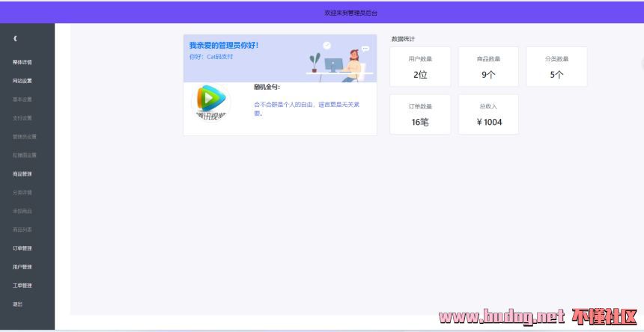This screenshot has width=644, height=332.
Task: Open 分类详情 under 商品管理
Action: (22, 193)
